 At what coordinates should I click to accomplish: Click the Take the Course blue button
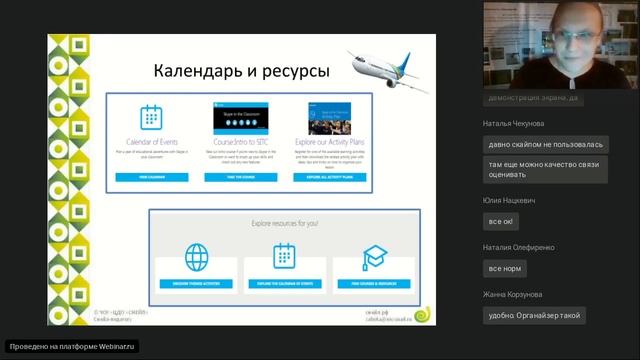[241, 177]
